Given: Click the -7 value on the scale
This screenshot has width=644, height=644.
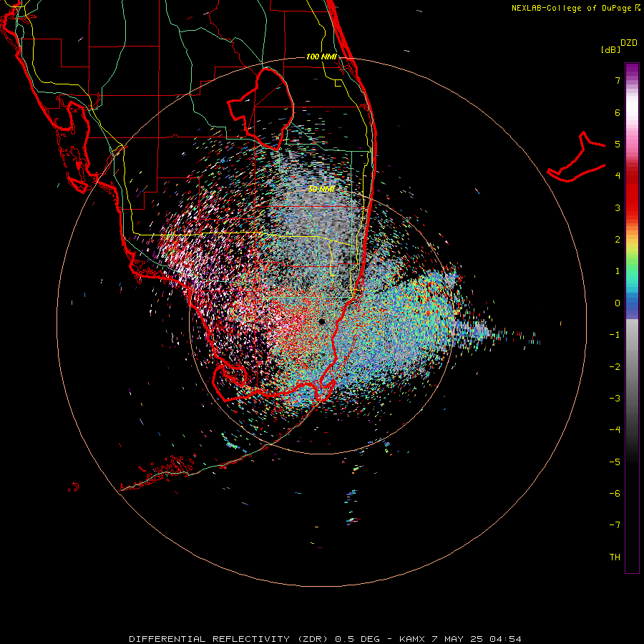Looking at the screenshot, I should pyautogui.click(x=615, y=525).
